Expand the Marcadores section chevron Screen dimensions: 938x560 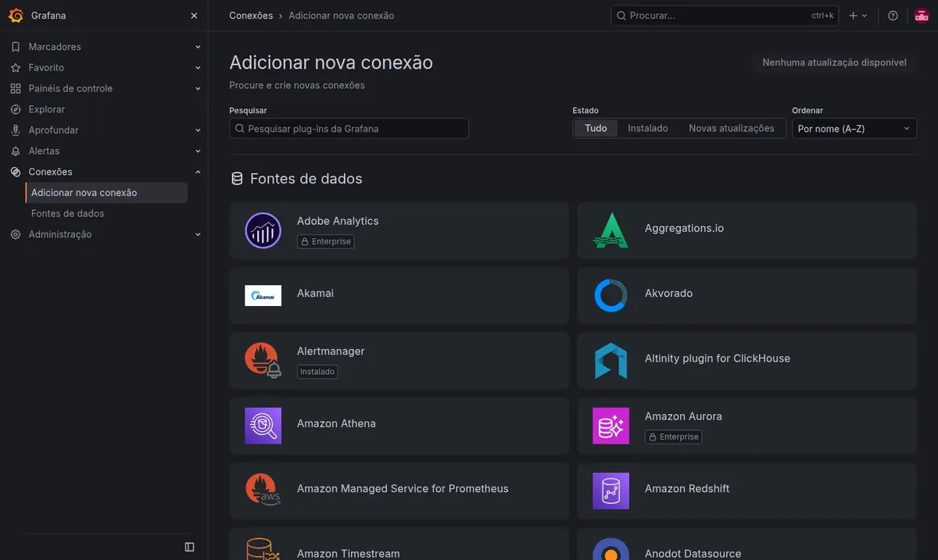click(198, 47)
